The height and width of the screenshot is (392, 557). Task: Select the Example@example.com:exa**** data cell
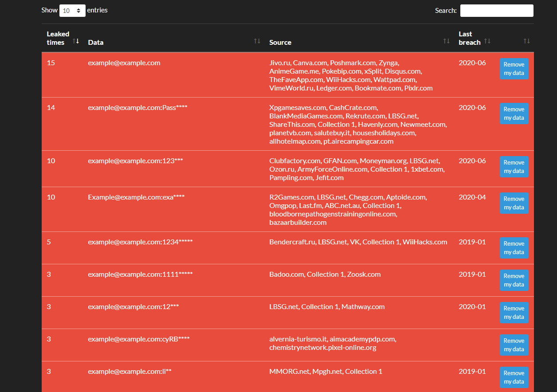pos(136,197)
